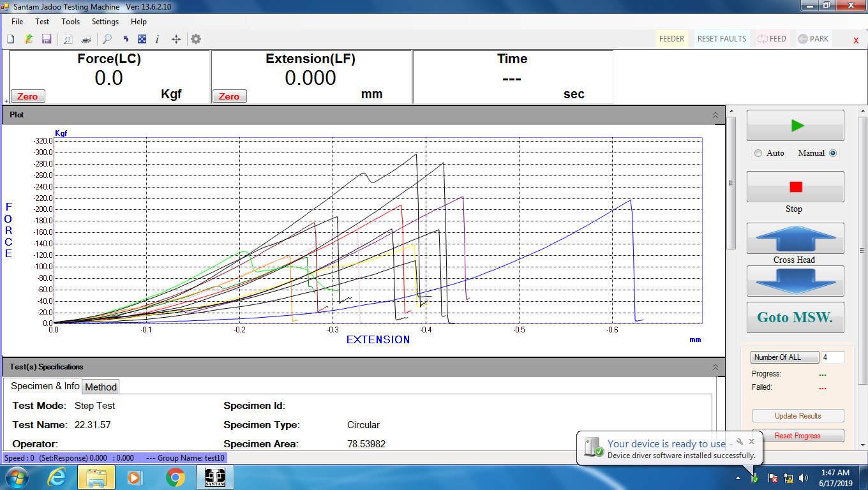The image size is (868, 490).
Task: Click the purple floppy disk save icon
Action: 47,40
